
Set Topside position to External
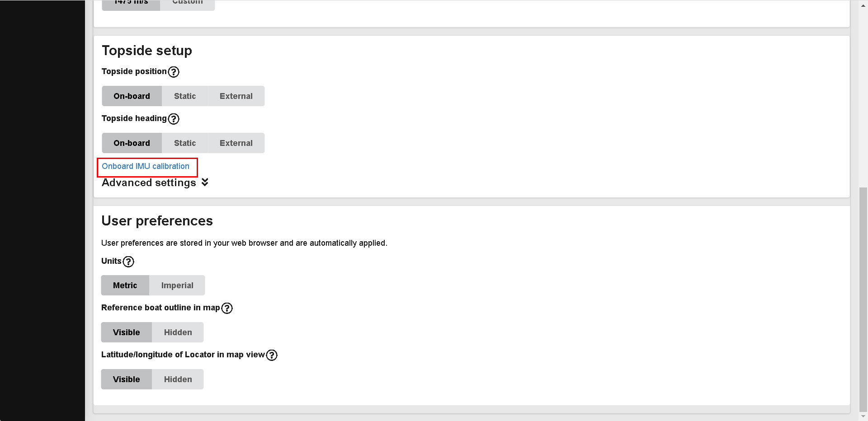[x=236, y=96]
